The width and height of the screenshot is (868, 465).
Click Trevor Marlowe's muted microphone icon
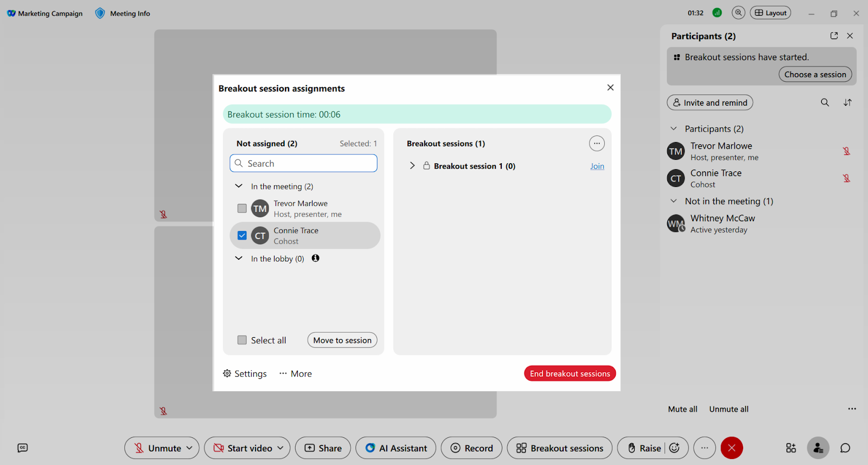click(846, 151)
